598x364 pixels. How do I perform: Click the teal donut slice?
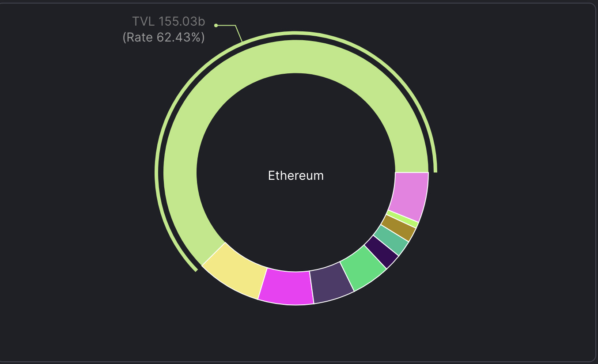click(391, 240)
